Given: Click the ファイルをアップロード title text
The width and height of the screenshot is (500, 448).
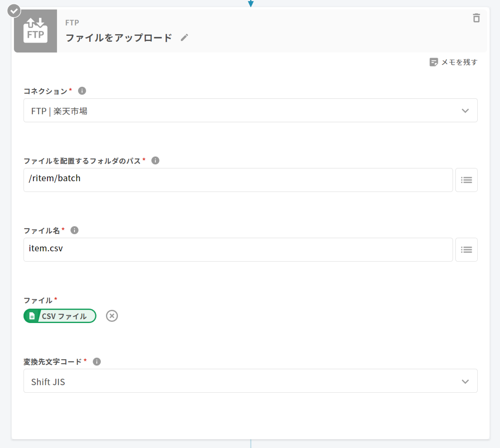Looking at the screenshot, I should 119,38.
